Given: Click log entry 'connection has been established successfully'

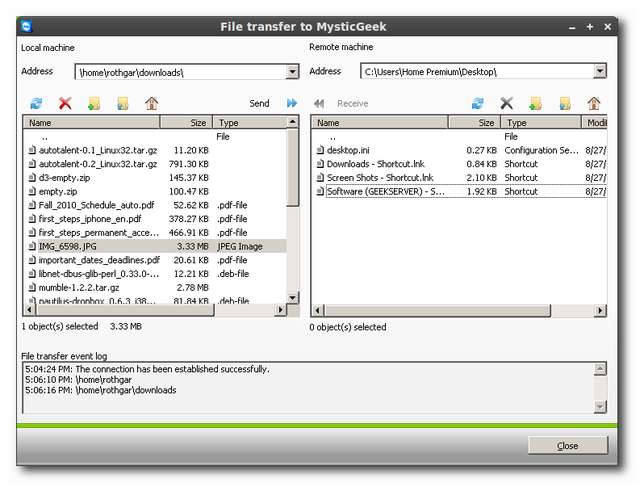Looking at the screenshot, I should pos(147,369).
